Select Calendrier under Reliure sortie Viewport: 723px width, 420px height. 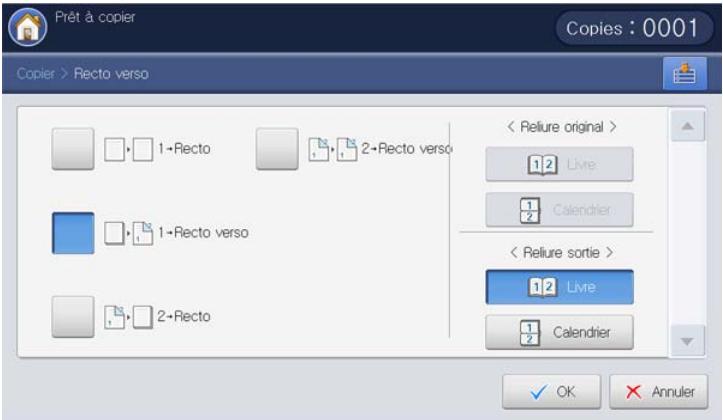[559, 332]
